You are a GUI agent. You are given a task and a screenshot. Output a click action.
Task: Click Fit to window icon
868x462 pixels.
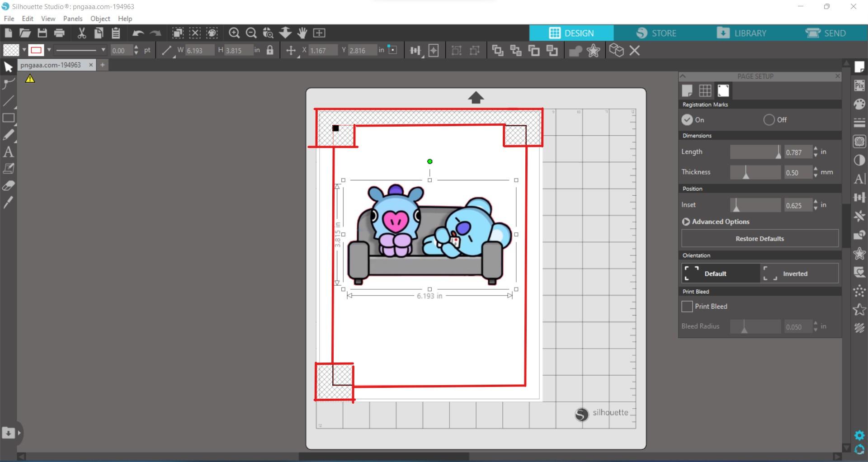click(x=319, y=33)
